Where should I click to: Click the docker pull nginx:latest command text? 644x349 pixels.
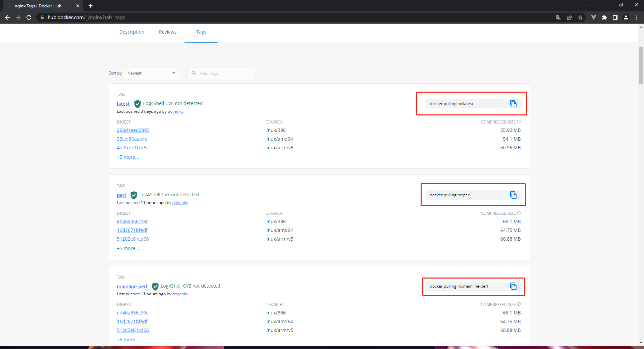(451, 104)
